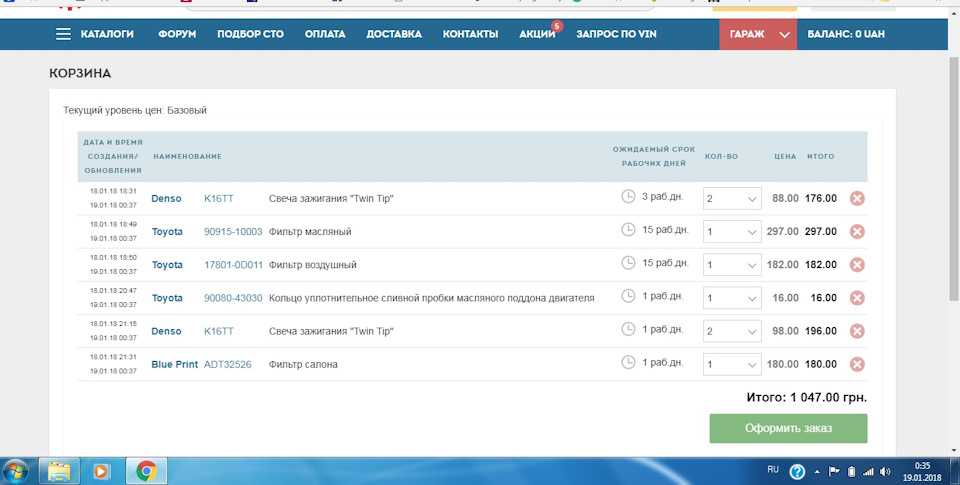The image size is (960, 485).
Task: Go to the Форум page
Action: (x=177, y=34)
